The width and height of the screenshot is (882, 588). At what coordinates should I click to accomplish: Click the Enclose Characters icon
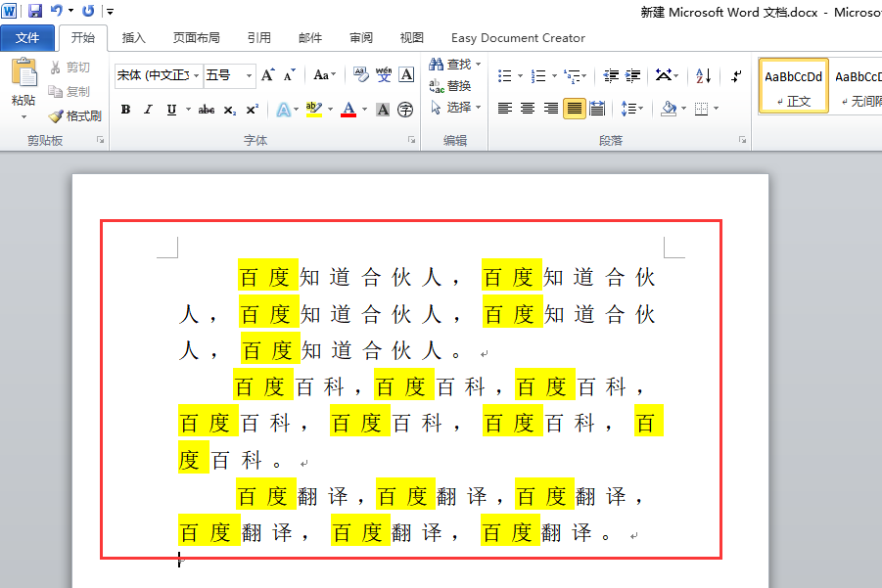tap(405, 110)
